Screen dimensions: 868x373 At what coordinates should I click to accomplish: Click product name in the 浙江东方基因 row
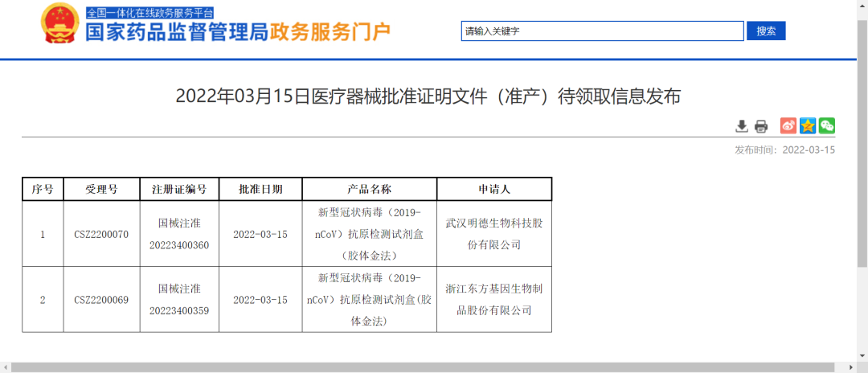tap(369, 300)
